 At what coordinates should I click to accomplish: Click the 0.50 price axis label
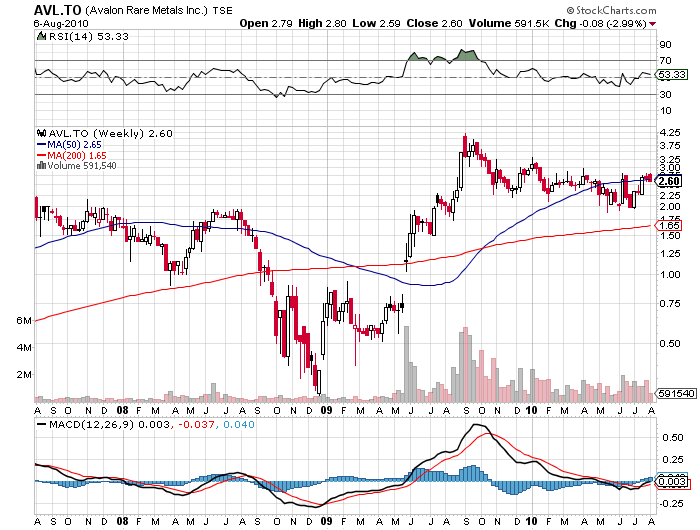[x=670, y=343]
